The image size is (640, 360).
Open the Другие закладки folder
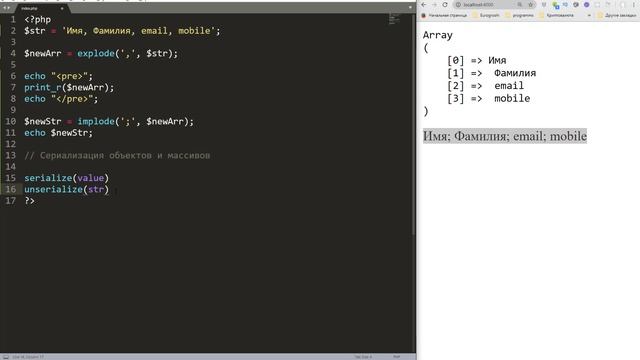point(616,16)
